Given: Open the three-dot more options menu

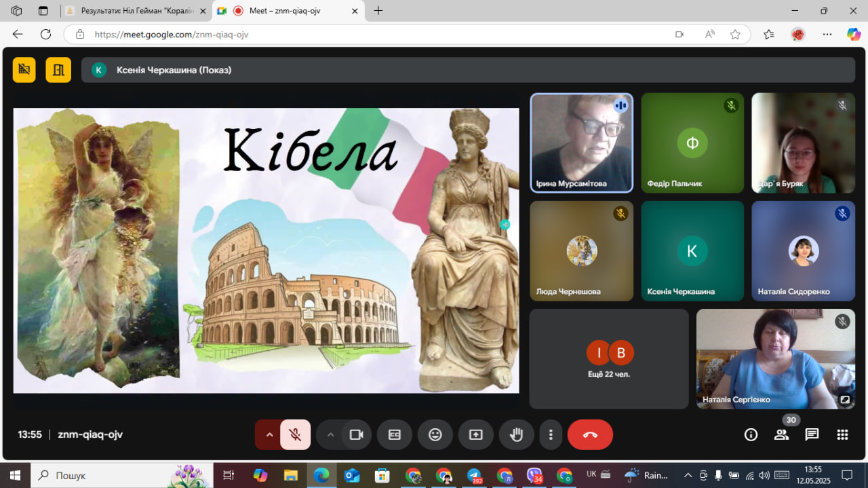Looking at the screenshot, I should tap(551, 434).
